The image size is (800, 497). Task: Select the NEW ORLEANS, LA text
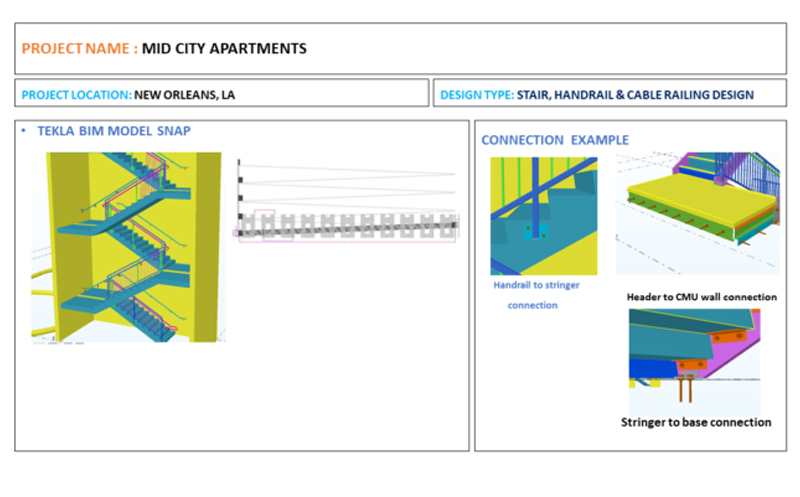(184, 95)
